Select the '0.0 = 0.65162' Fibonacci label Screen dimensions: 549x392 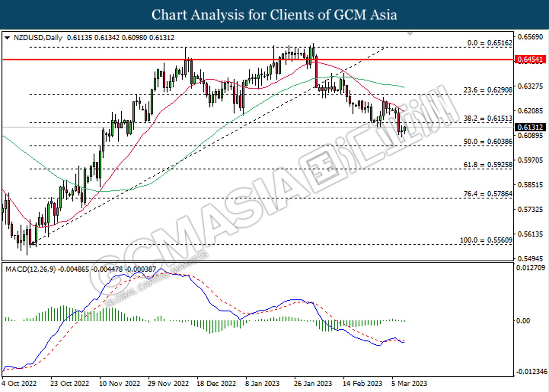tap(490, 43)
